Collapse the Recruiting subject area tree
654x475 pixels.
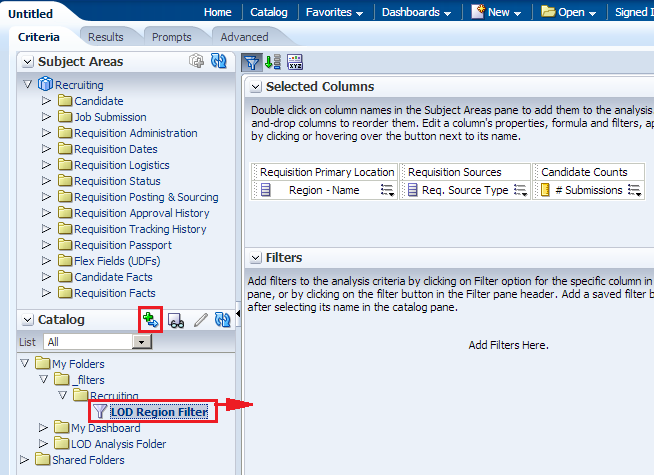pos(28,84)
